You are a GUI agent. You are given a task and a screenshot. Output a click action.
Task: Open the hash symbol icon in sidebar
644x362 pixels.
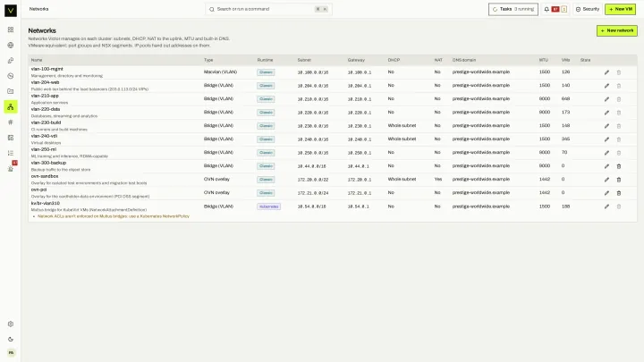tap(11, 122)
